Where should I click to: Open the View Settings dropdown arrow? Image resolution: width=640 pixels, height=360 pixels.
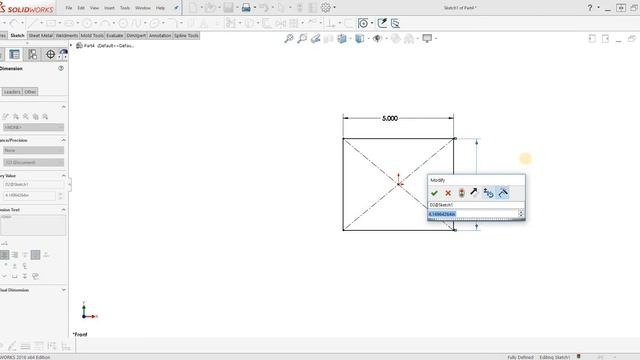pos(436,39)
